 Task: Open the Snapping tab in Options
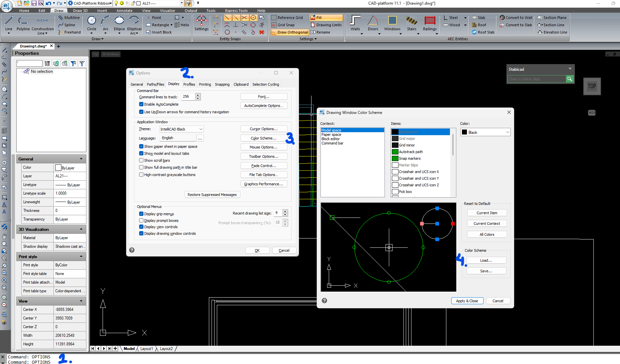[x=222, y=84]
